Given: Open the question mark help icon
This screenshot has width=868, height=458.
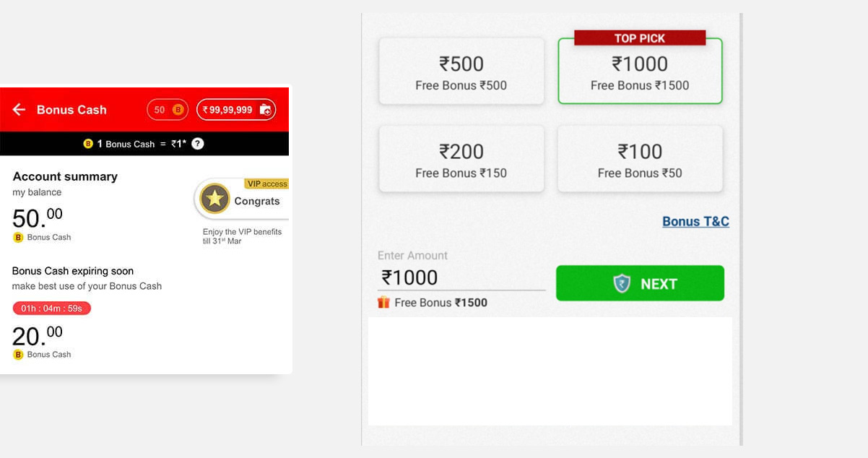Looking at the screenshot, I should [x=198, y=144].
